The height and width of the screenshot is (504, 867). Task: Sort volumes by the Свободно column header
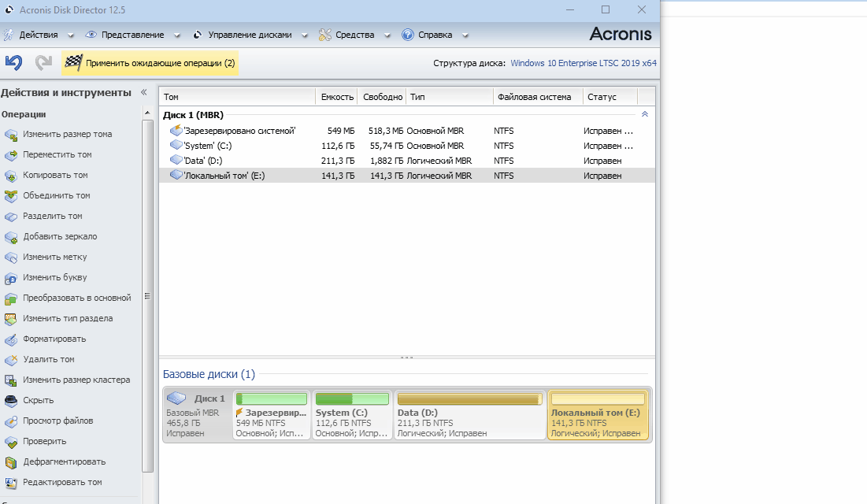(x=382, y=97)
